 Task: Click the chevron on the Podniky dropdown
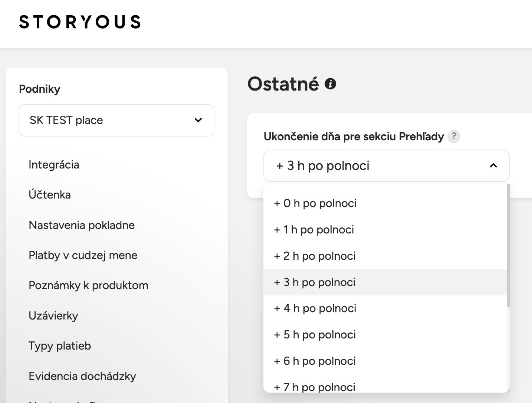(x=198, y=120)
